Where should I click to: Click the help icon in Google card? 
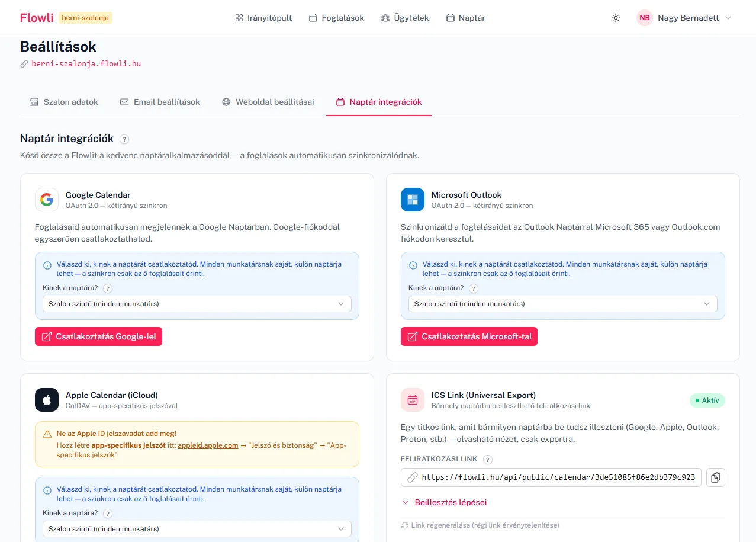pos(108,288)
